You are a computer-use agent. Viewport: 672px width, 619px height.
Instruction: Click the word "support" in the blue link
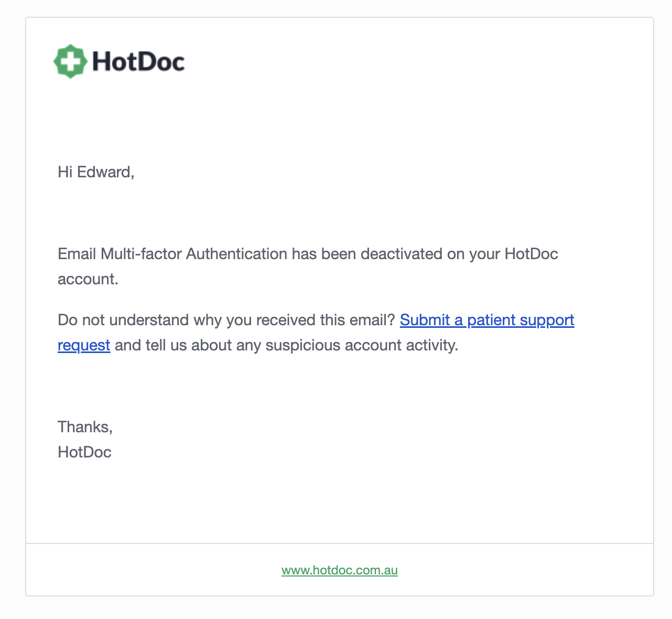click(x=547, y=320)
